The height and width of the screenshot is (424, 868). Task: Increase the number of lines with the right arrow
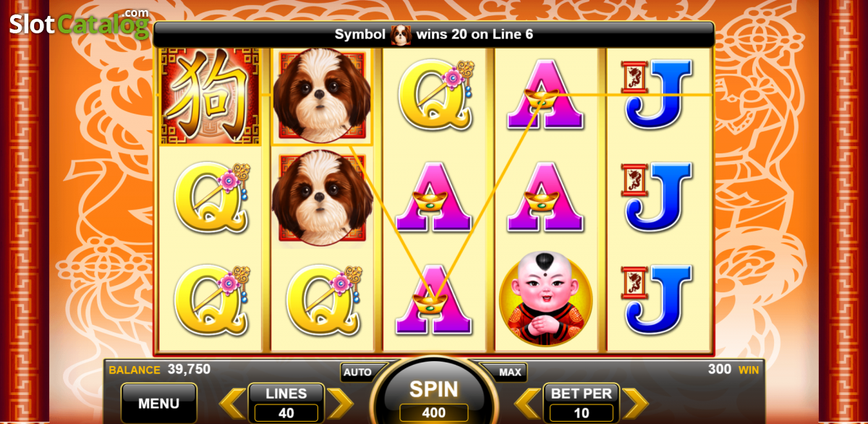click(x=340, y=403)
